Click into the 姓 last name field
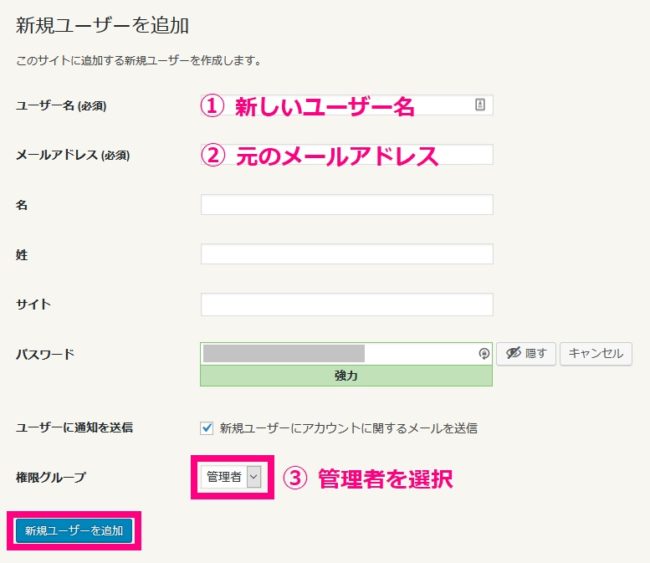650x563 pixels. (347, 254)
